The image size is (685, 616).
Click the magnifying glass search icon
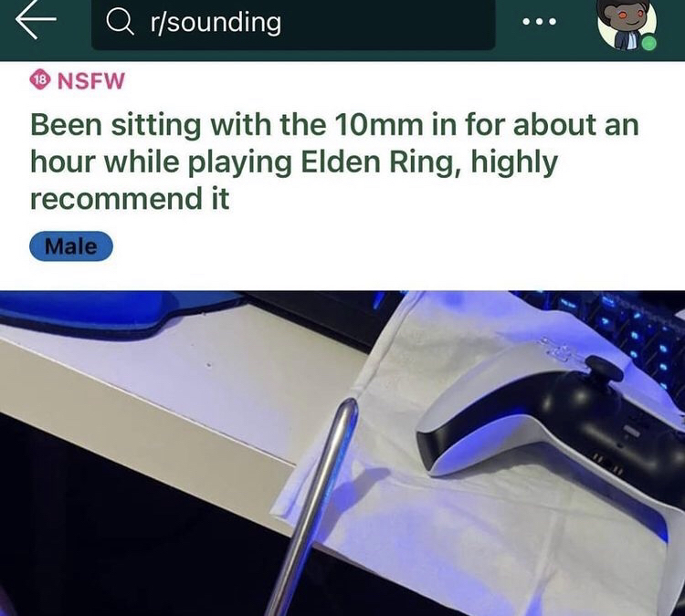tap(121, 22)
